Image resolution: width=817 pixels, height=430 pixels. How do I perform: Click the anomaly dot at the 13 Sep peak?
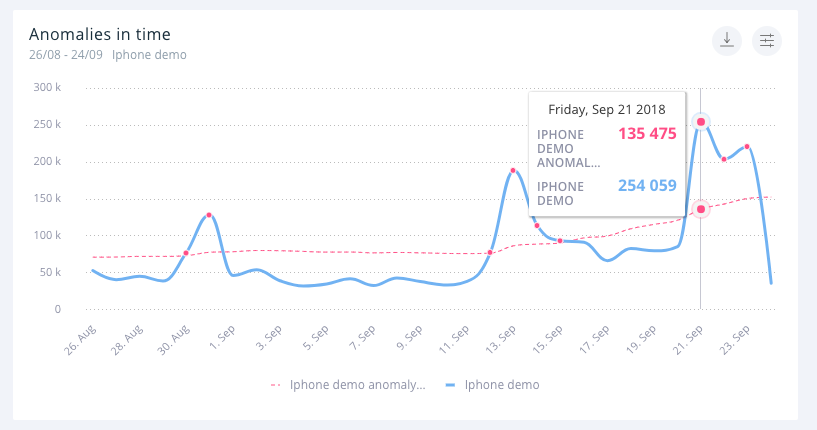click(x=513, y=171)
